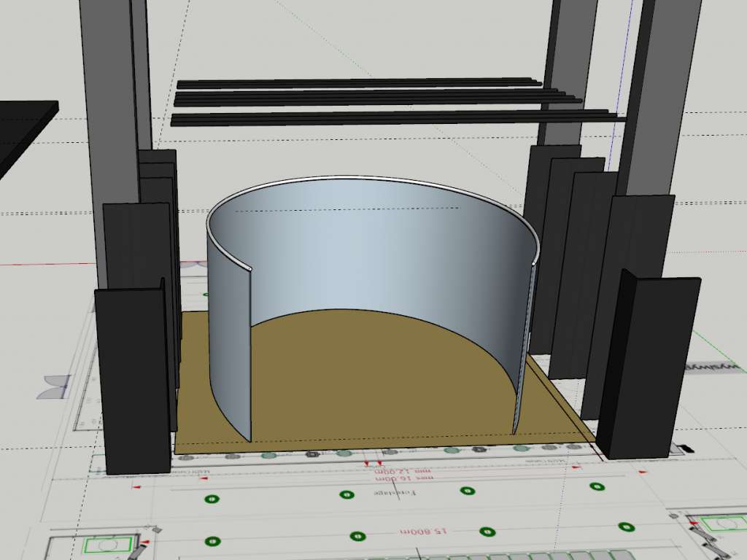This screenshot has width=747, height=560.
Task: Click the green rectangle symbol at bottom-right
Action: (x=717, y=524)
